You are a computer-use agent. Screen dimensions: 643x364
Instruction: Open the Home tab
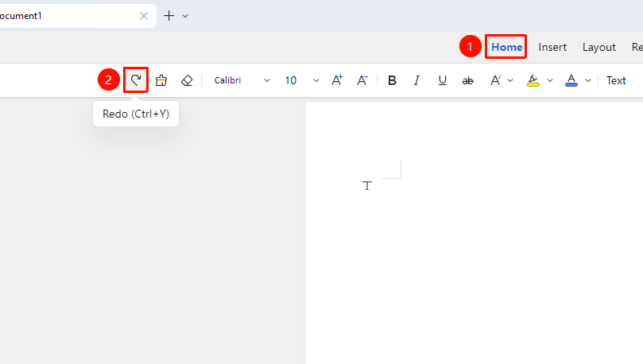[506, 47]
